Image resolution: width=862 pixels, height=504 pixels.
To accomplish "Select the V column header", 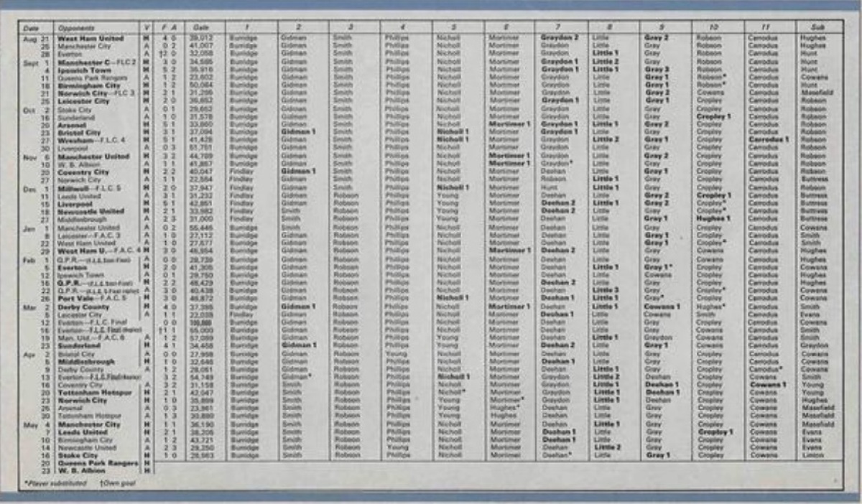I will pyautogui.click(x=147, y=27).
